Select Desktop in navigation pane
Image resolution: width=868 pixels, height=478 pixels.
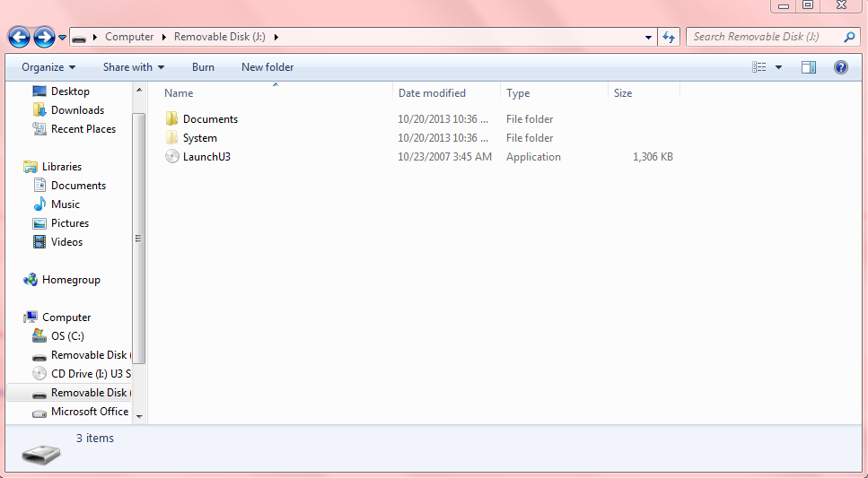pyautogui.click(x=70, y=91)
